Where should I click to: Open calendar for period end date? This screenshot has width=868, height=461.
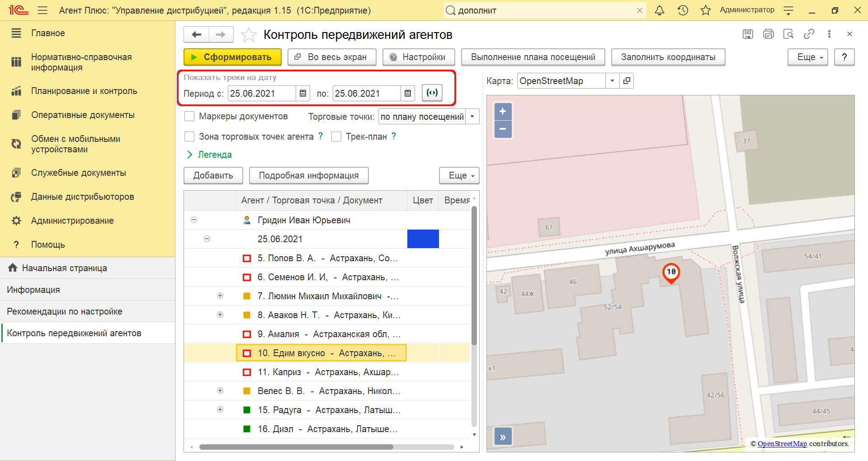pyautogui.click(x=408, y=94)
